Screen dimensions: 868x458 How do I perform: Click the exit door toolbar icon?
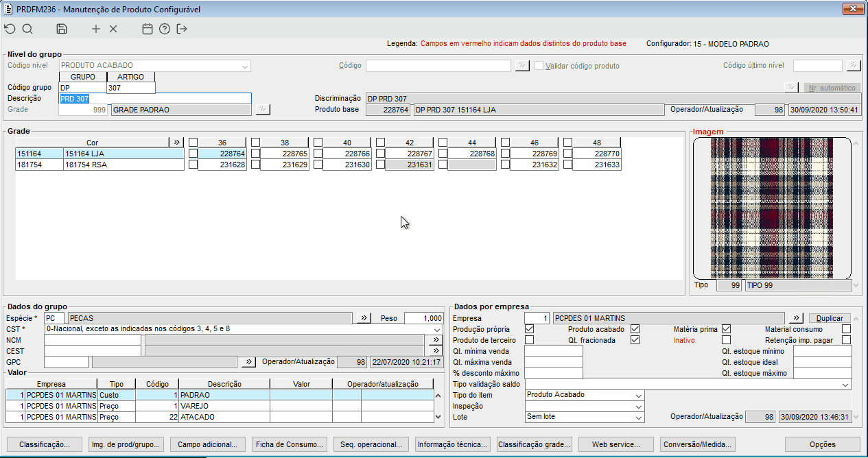pyautogui.click(x=182, y=29)
